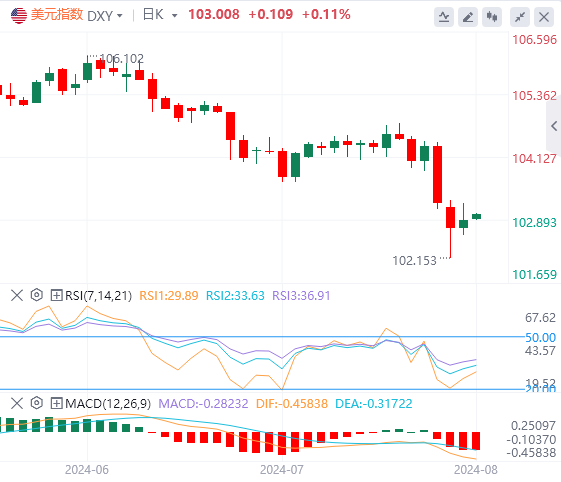Screen dimensions: 561x482
Task: Close the chart window
Action: (x=544, y=17)
